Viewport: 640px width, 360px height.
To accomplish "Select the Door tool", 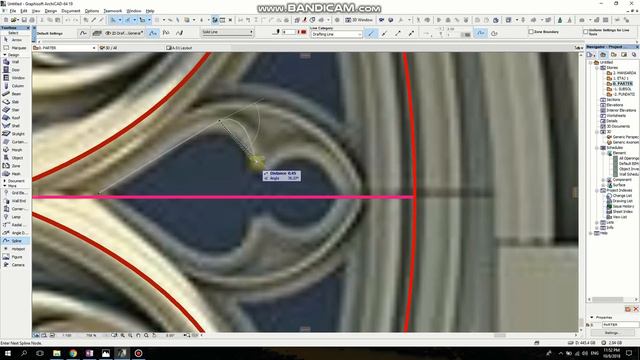I will [16, 70].
